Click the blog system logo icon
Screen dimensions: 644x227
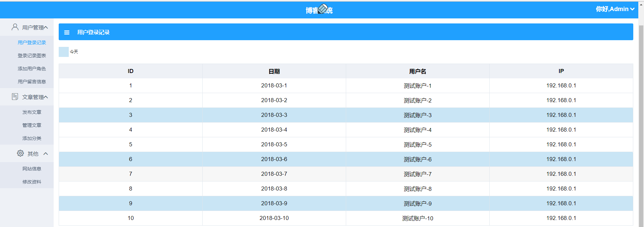click(x=323, y=9)
